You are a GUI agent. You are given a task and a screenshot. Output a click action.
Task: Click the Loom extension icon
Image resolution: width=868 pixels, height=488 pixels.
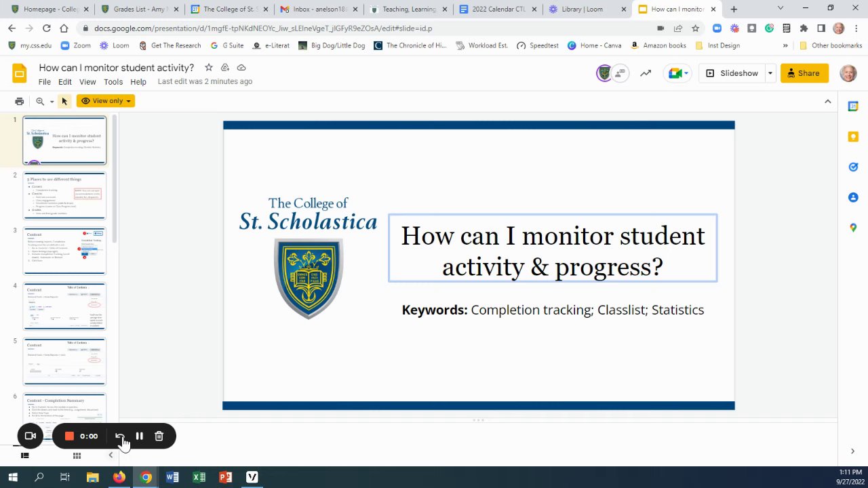735,28
